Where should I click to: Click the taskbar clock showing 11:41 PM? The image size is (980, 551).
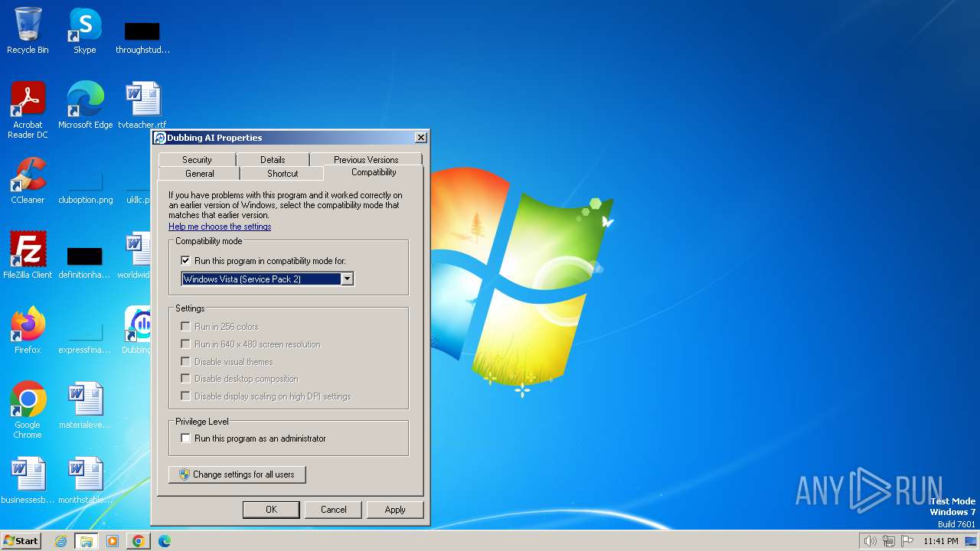(940, 541)
